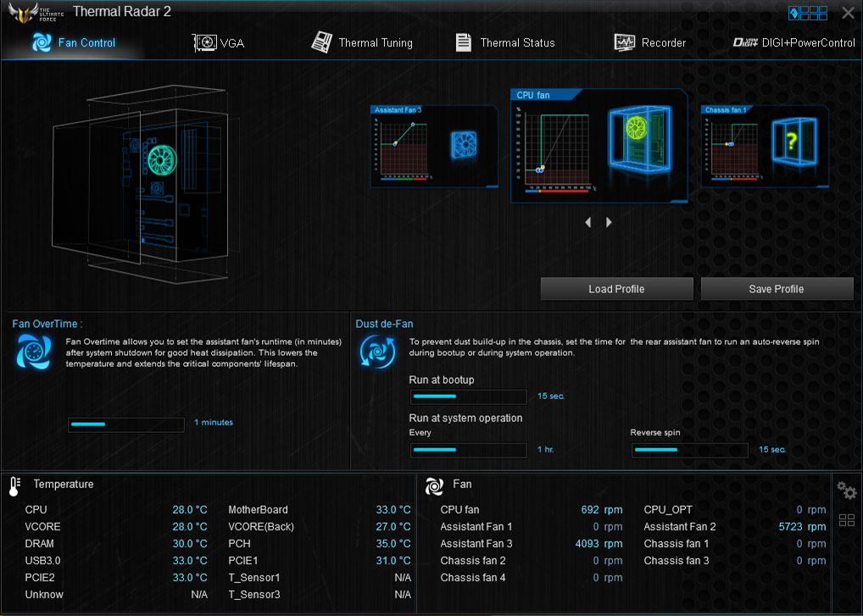This screenshot has width=863, height=616.
Task: Click the DRAM temperature value 30.0 °C
Action: pos(190,544)
